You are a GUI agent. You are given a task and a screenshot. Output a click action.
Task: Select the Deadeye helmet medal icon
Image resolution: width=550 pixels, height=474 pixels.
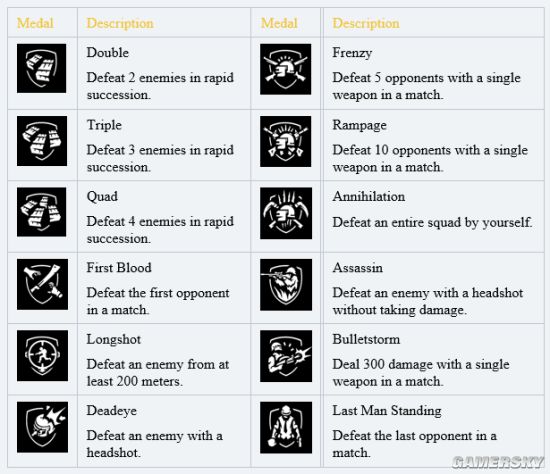(42, 427)
